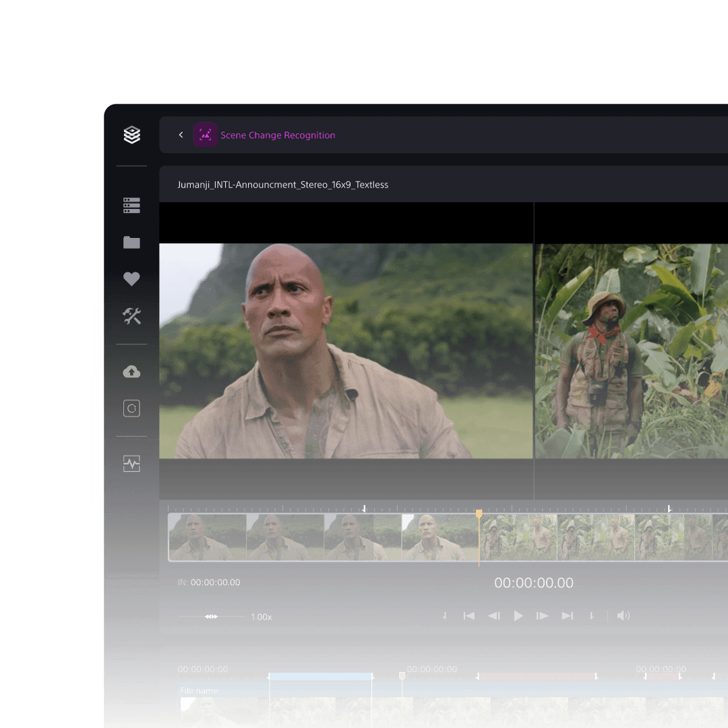The height and width of the screenshot is (728, 728).
Task: Click the IN: 00:00:00.00 timecode
Action: coord(209,582)
